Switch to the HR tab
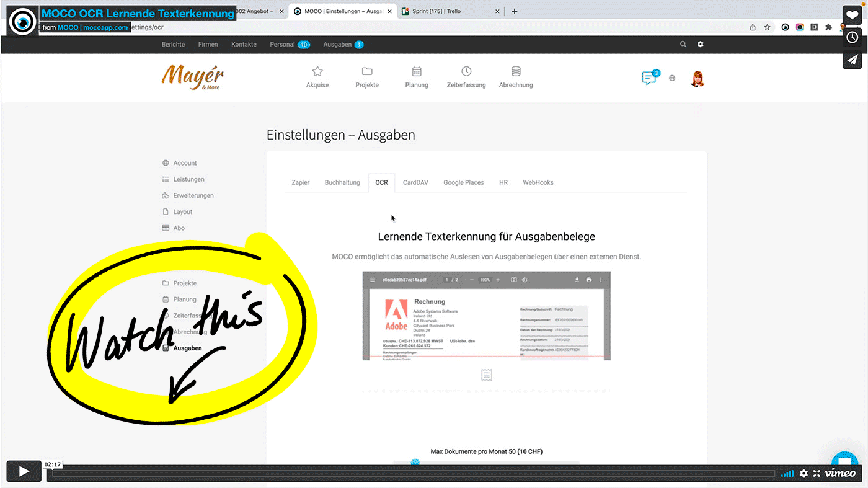868x488 pixels. tap(503, 182)
